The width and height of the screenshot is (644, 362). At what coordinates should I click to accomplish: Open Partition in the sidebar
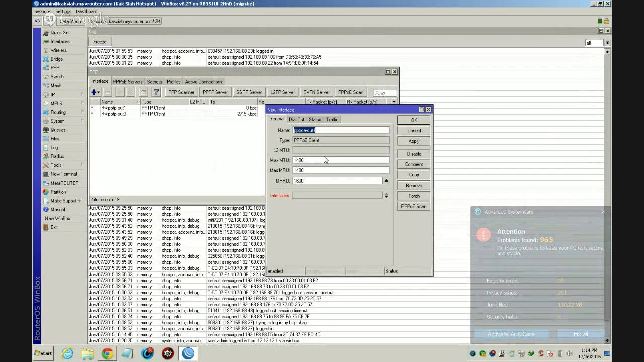click(58, 192)
